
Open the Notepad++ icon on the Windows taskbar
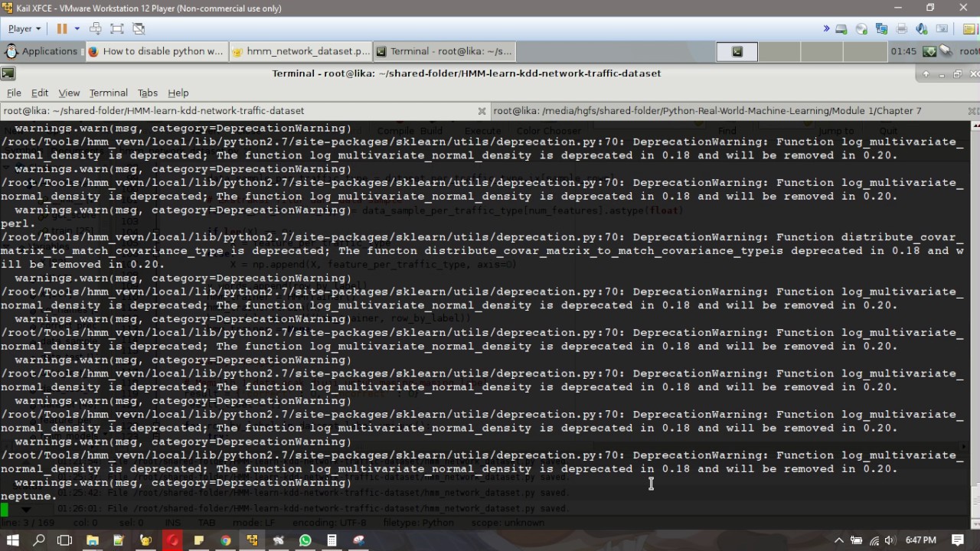[x=119, y=540]
